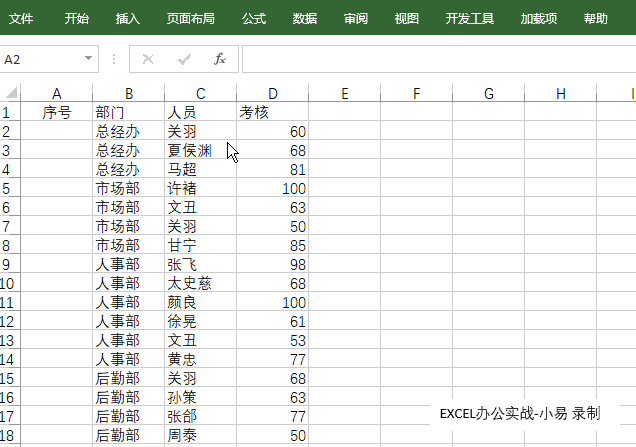Click 人事部 in row 9
Viewport: 636px width, 447px height.
pos(129,264)
